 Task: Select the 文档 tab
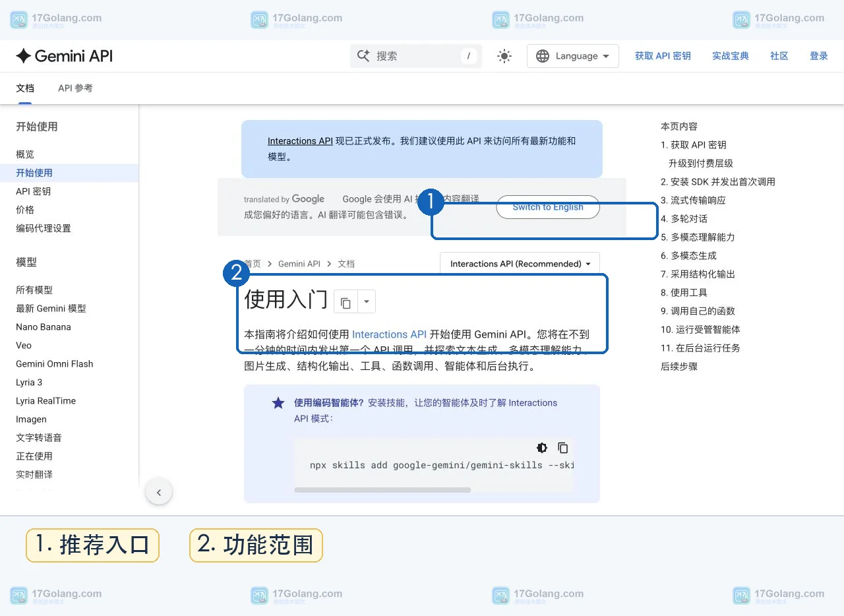[x=25, y=88]
